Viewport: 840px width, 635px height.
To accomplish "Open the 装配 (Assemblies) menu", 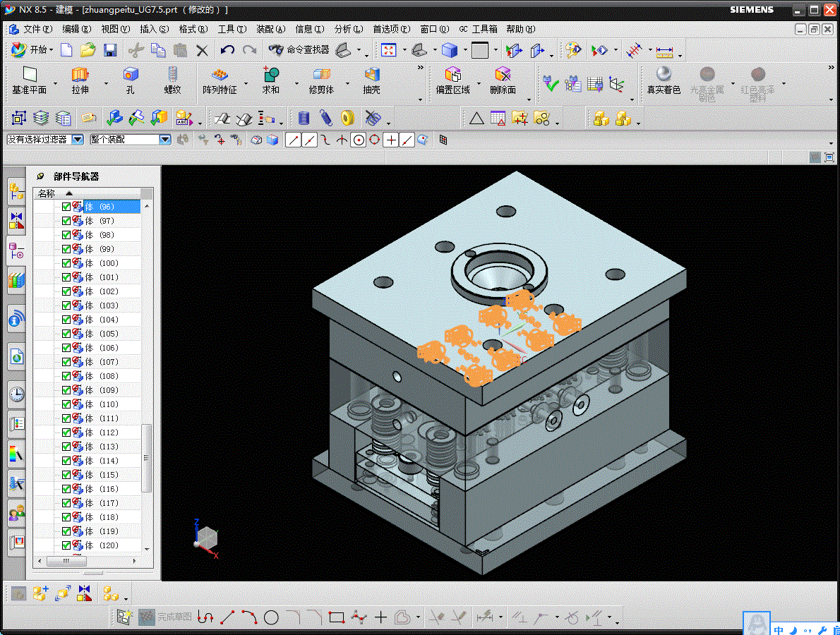I will (270, 29).
